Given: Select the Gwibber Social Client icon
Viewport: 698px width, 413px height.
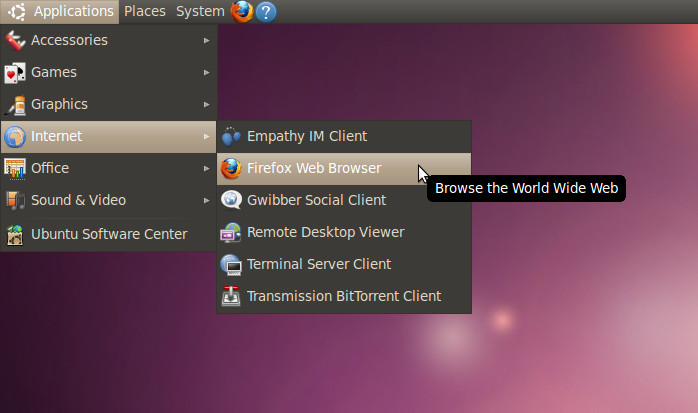Looking at the screenshot, I should pyautogui.click(x=231, y=200).
